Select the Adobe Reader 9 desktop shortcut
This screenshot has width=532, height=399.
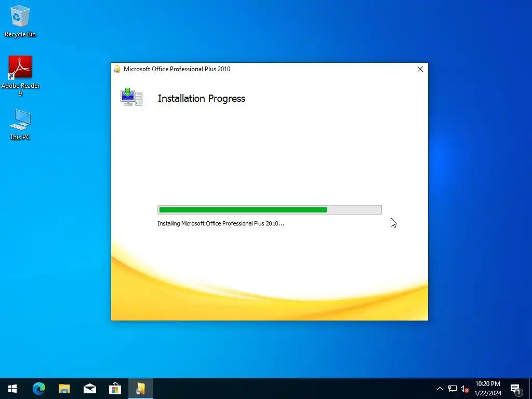(x=20, y=75)
